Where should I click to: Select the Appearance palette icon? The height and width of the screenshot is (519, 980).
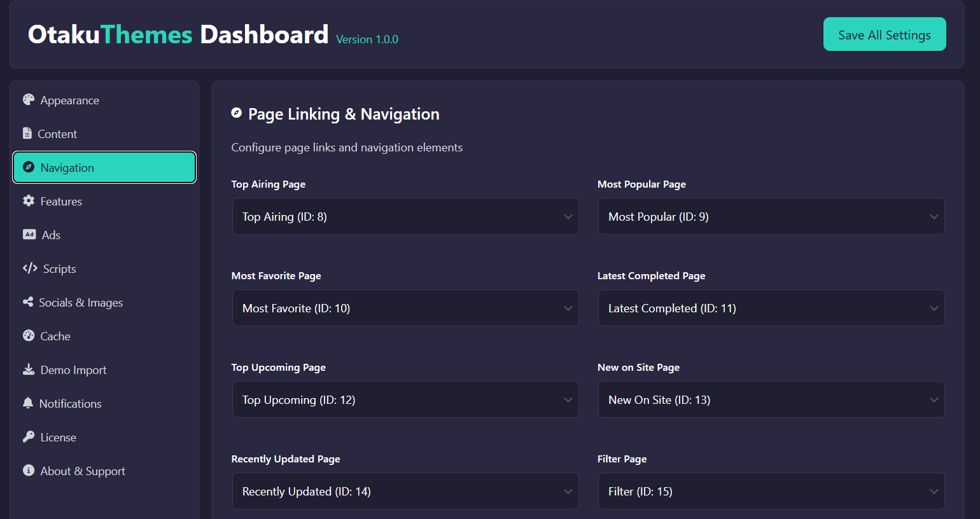pyautogui.click(x=29, y=100)
